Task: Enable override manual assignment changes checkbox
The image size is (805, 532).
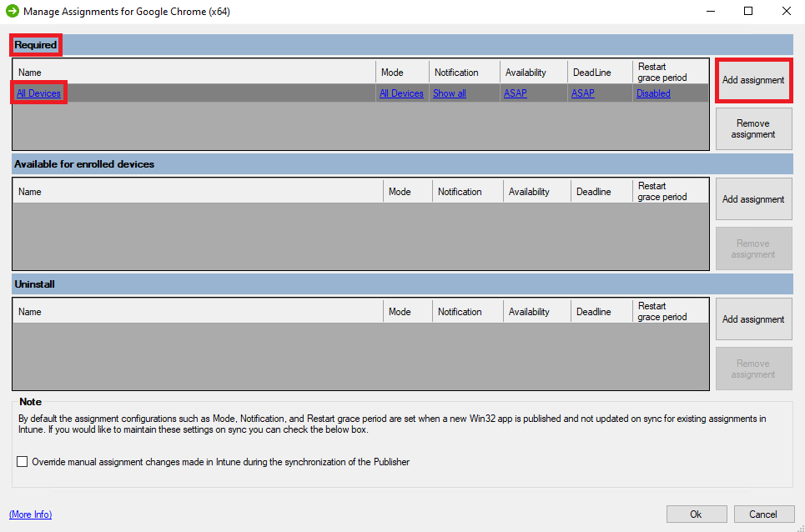Action: pos(22,462)
